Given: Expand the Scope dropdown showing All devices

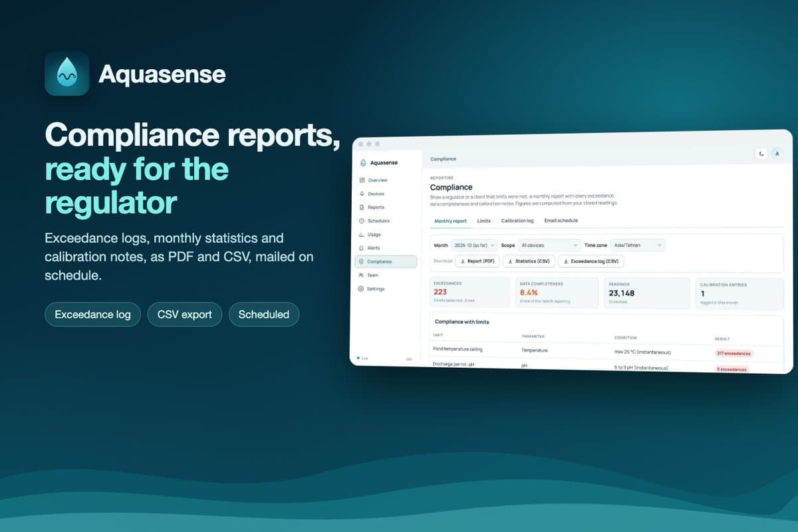Looking at the screenshot, I should (550, 245).
